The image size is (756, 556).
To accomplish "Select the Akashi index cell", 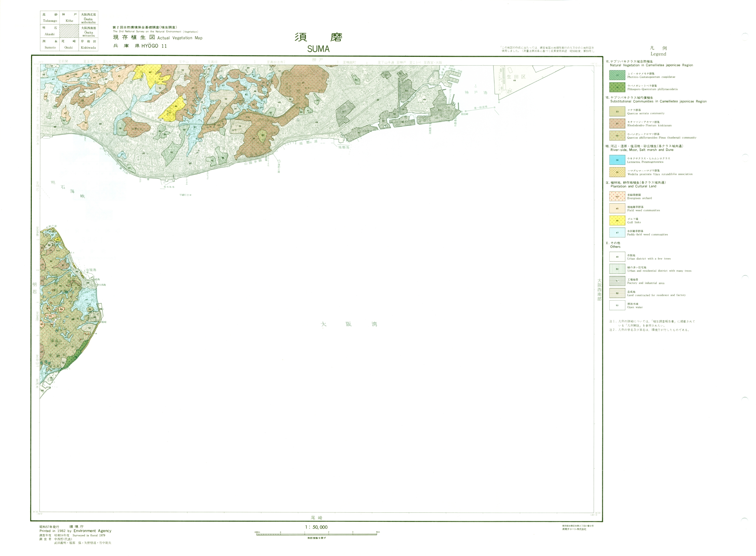I will (50, 31).
